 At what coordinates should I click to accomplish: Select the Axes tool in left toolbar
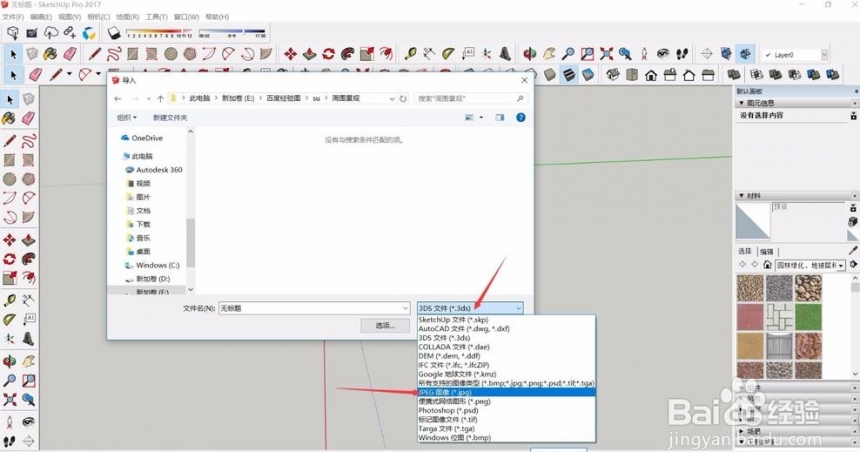pos(9,338)
